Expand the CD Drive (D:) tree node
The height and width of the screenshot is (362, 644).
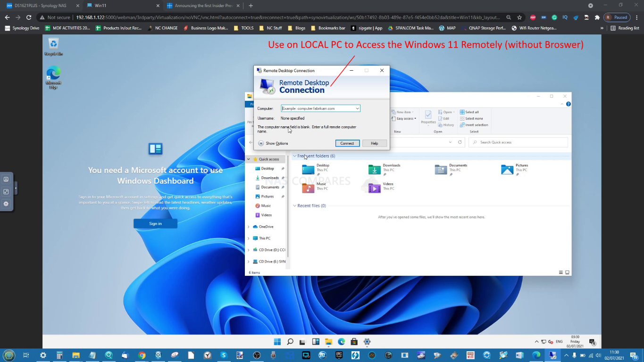point(249,250)
